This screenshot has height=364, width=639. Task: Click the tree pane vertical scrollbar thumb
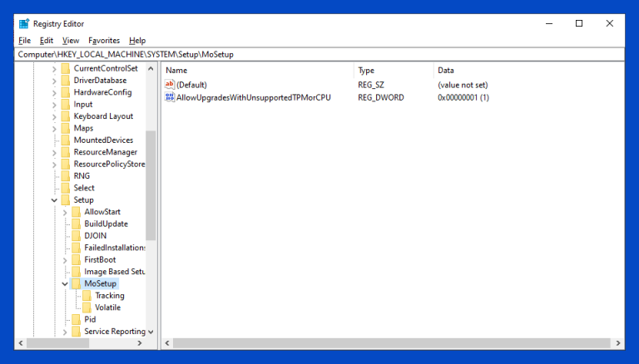click(x=151, y=185)
